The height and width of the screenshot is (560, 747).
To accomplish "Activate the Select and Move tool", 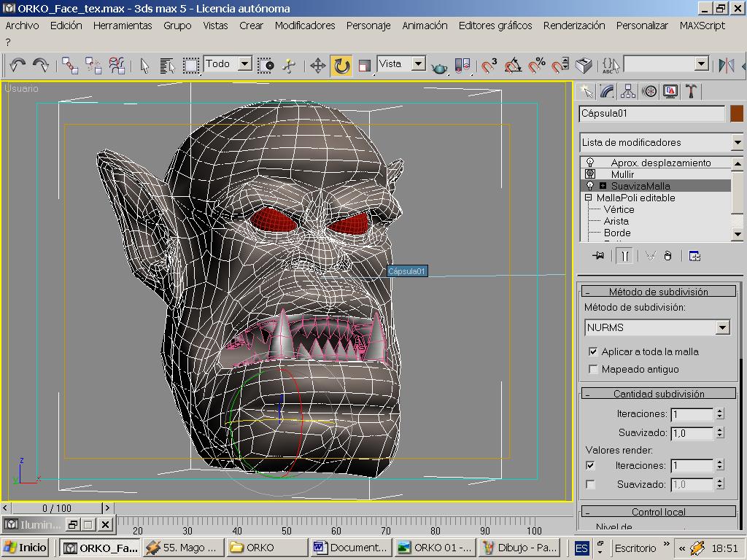I will (x=318, y=66).
